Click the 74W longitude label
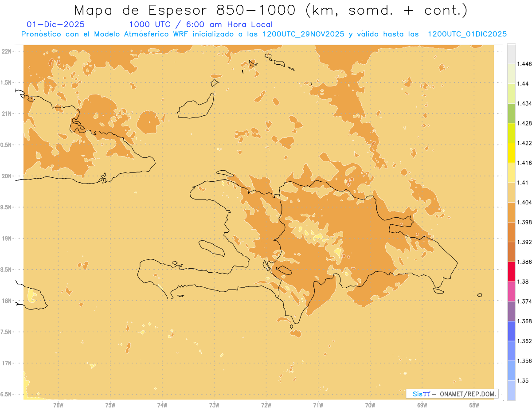This screenshot has width=532, height=411. 162,405
